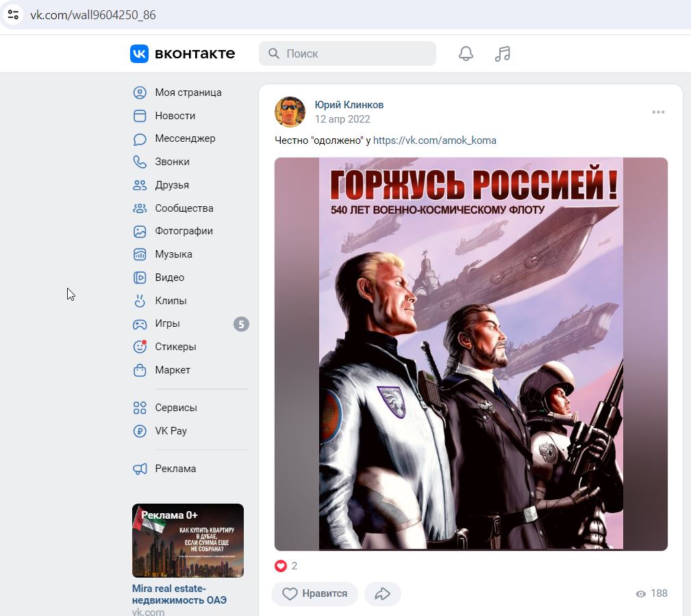Click the Игры gamepad icon
Image resolution: width=691 pixels, height=616 pixels.
pyautogui.click(x=140, y=325)
